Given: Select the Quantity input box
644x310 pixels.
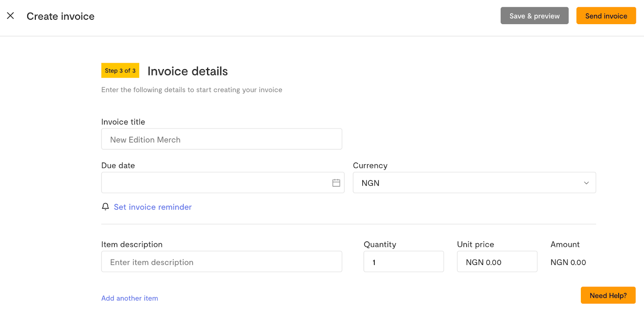Looking at the screenshot, I should (x=403, y=262).
